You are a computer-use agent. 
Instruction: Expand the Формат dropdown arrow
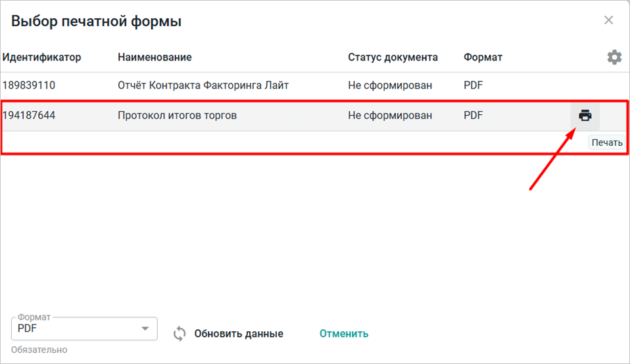point(145,329)
